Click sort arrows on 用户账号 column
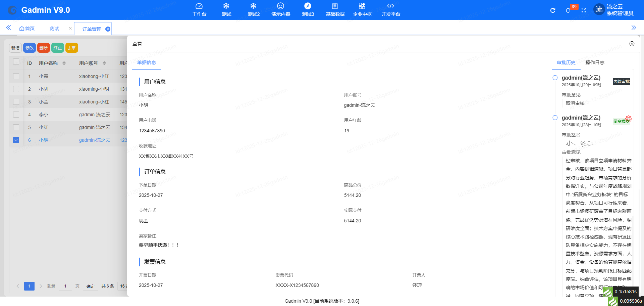 (104, 63)
